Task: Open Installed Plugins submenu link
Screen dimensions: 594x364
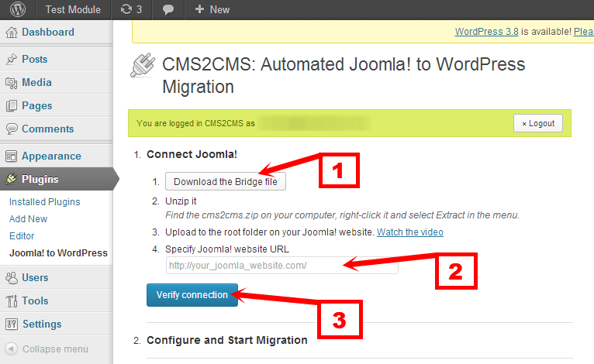Action: pos(45,202)
